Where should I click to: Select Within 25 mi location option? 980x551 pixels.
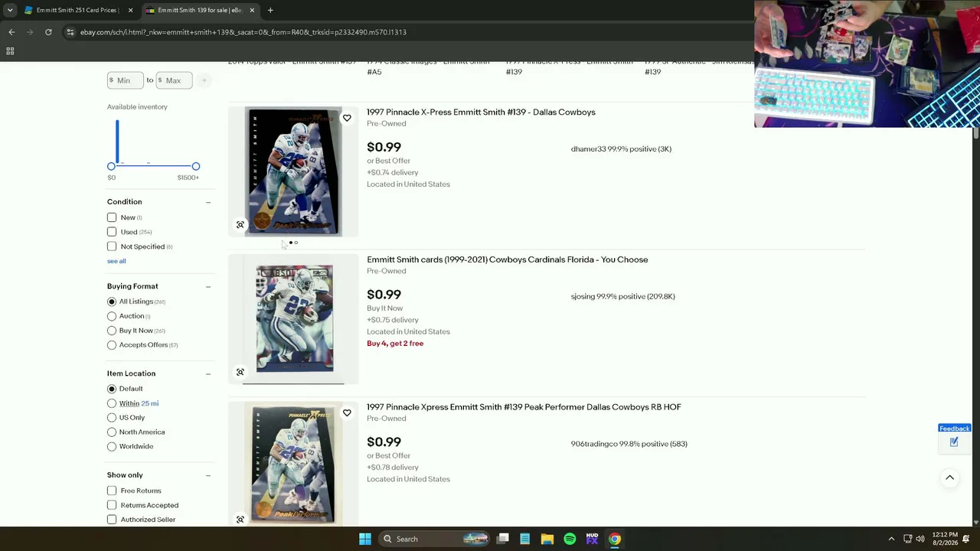point(112,403)
